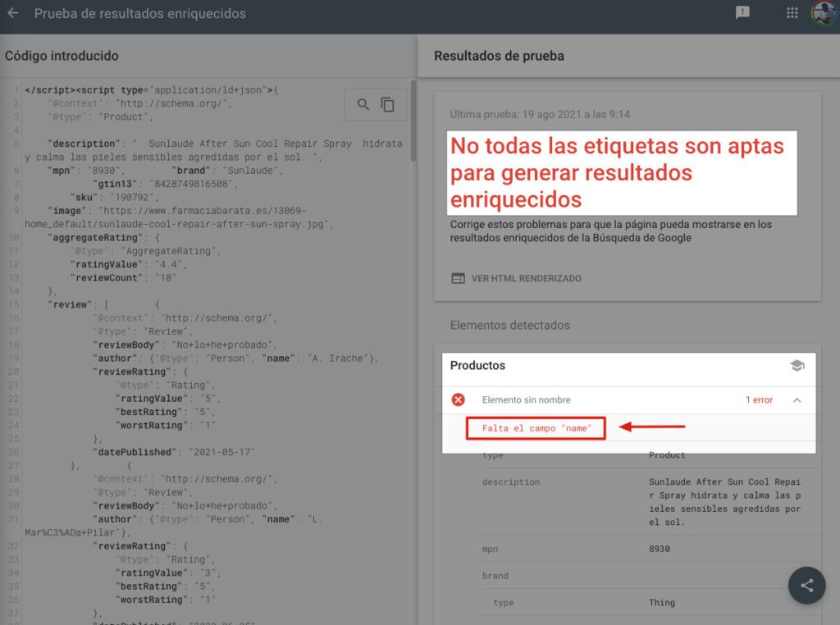Click the "Resultados de prueba" heading
840x625 pixels.
[x=499, y=56]
